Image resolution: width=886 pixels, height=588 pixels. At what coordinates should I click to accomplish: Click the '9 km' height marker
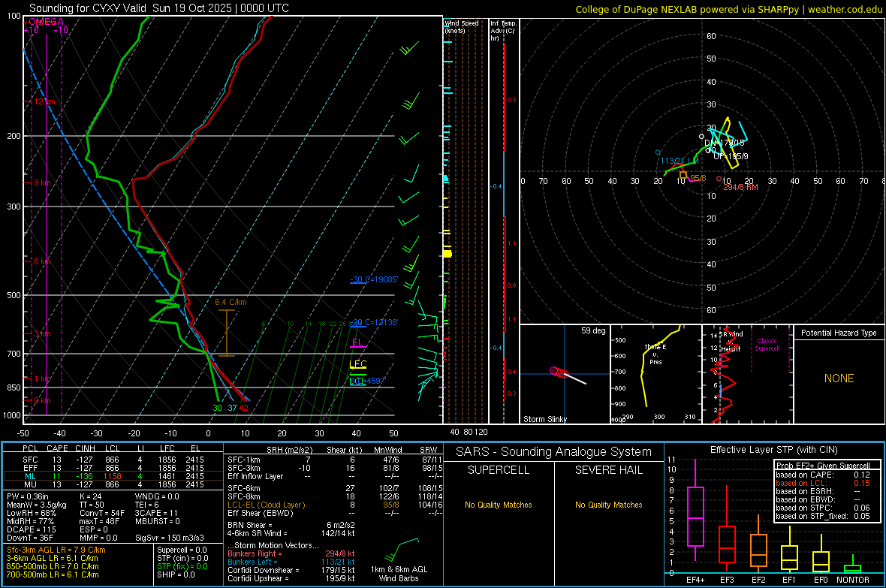coord(42,182)
